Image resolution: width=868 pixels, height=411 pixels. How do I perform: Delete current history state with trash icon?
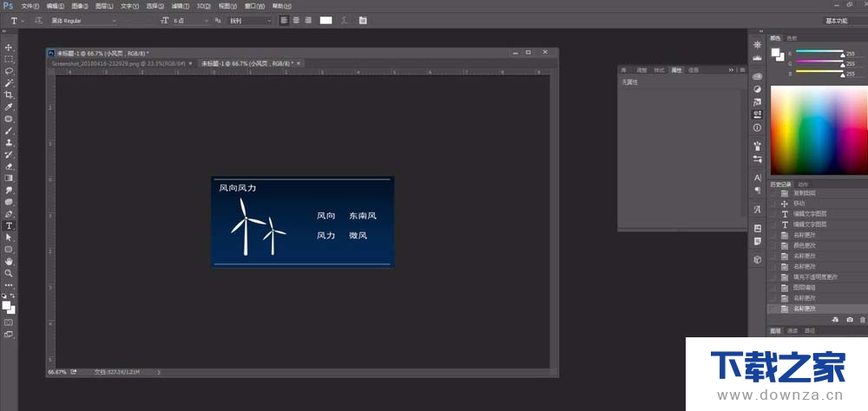click(863, 320)
